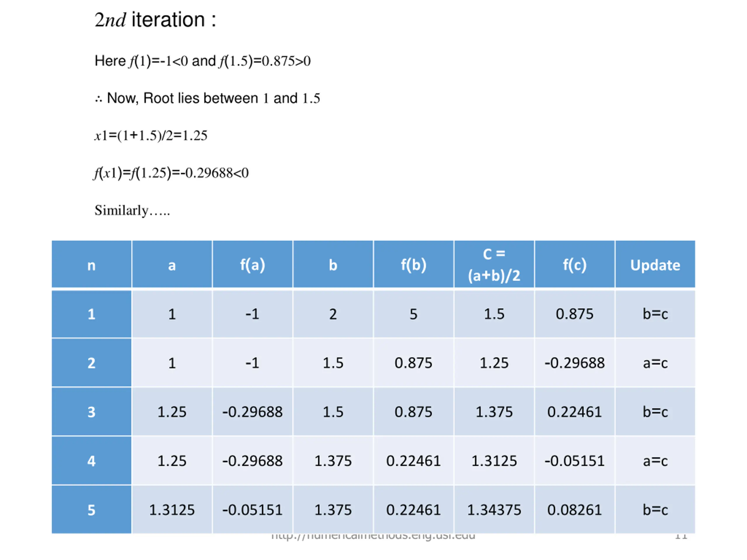Select the 'f(b)' header cell
Image resolution: width=747 pixels, height=560 pixels.
pyautogui.click(x=413, y=265)
